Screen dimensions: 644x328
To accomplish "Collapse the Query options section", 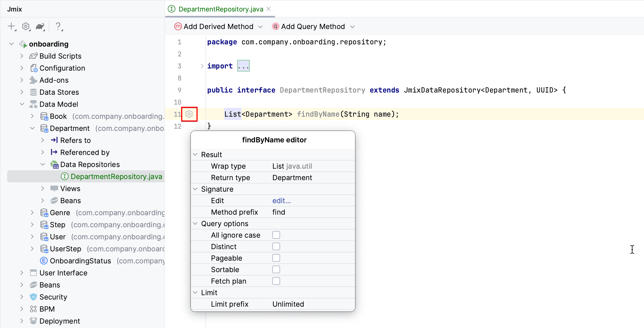I will (195, 223).
